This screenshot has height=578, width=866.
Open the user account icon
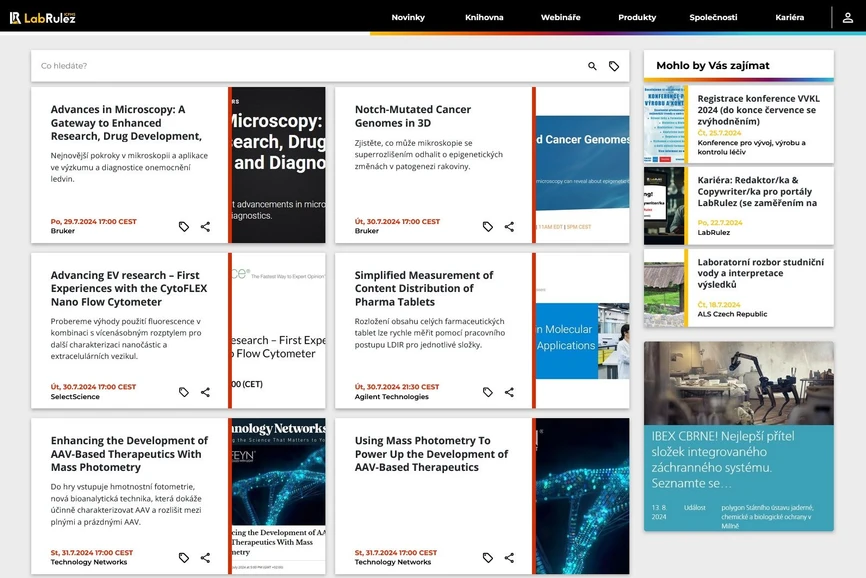tap(847, 18)
